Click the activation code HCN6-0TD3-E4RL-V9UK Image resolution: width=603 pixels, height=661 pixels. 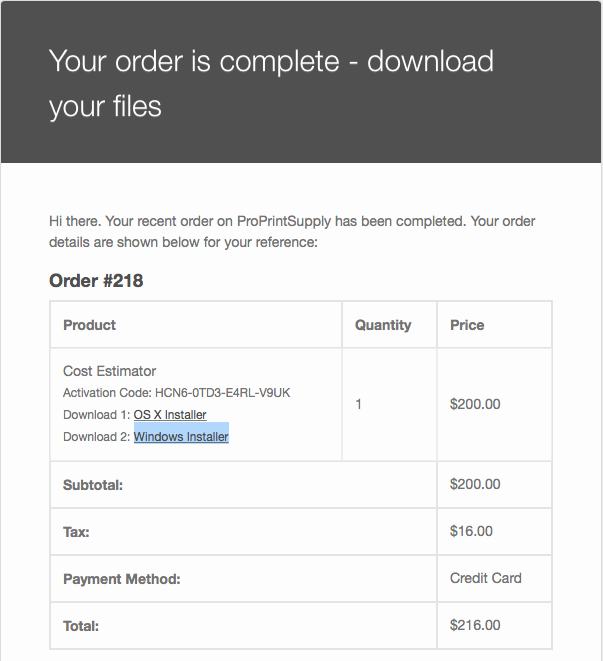(223, 393)
